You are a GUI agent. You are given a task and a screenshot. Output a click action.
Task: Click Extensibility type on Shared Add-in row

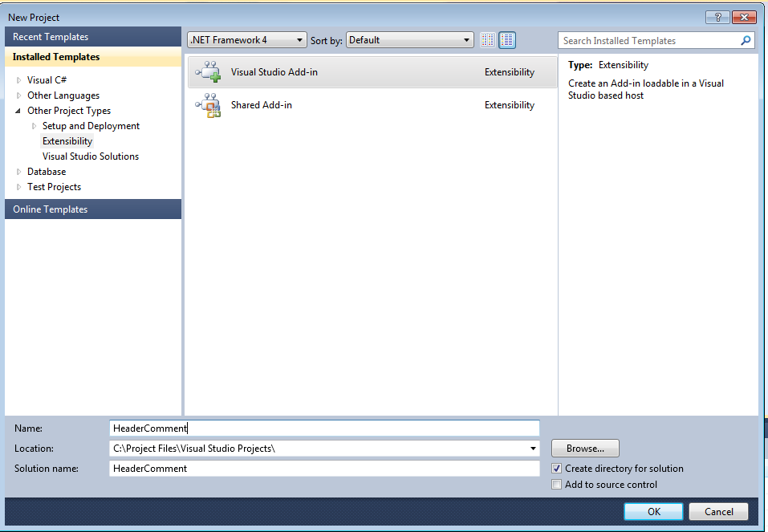point(510,105)
